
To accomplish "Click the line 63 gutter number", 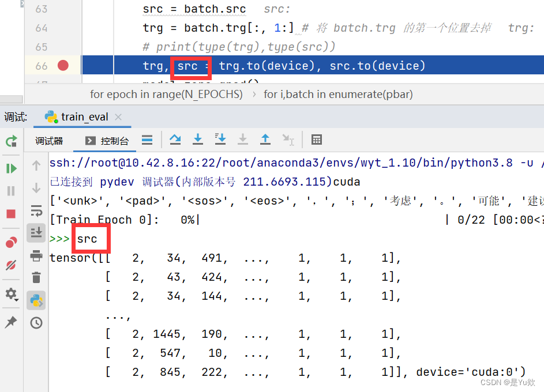I will (42, 9).
